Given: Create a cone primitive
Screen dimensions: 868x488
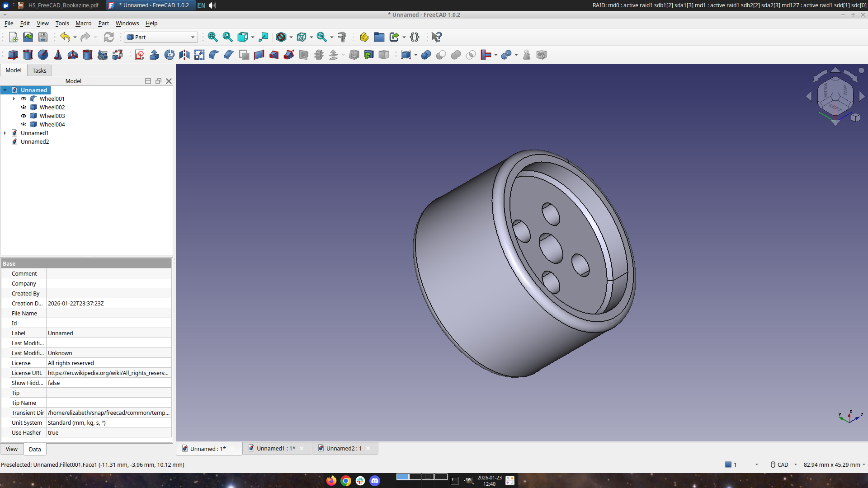Looking at the screenshot, I should tap(58, 55).
